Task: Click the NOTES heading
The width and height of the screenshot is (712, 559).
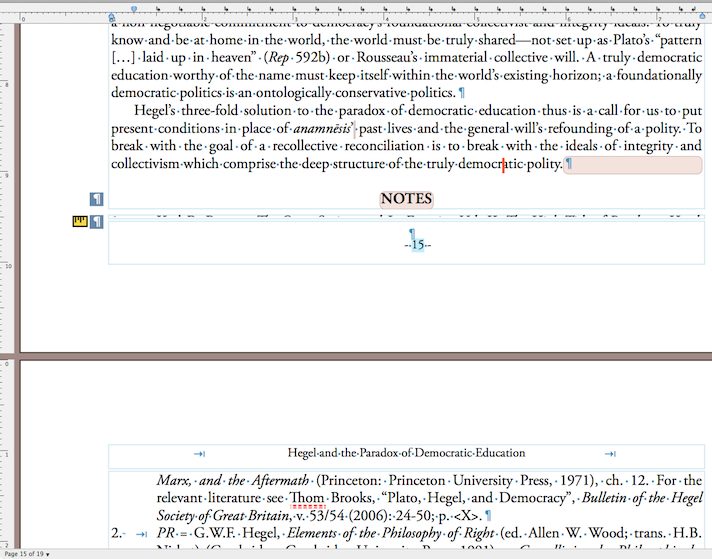Action: click(x=406, y=199)
